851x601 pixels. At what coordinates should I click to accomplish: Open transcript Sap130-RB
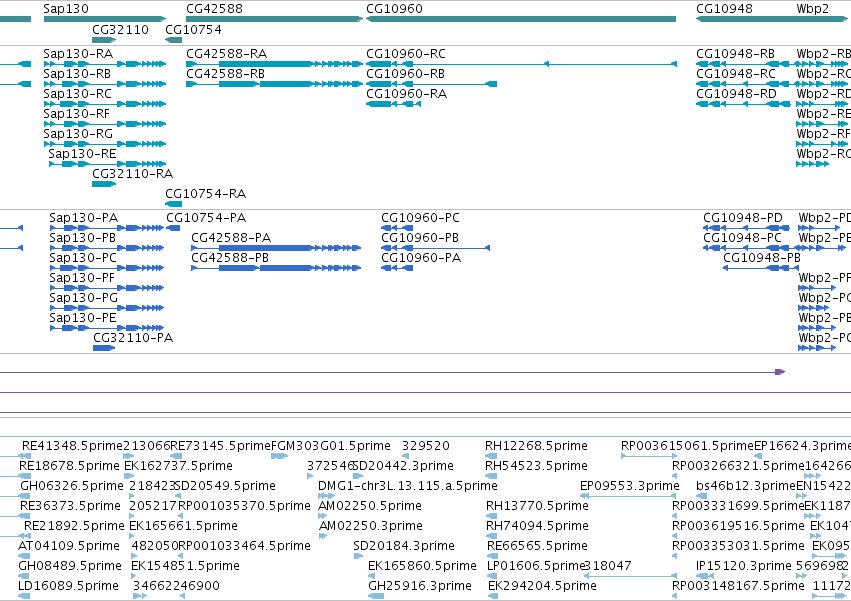pyautogui.click(x=77, y=74)
